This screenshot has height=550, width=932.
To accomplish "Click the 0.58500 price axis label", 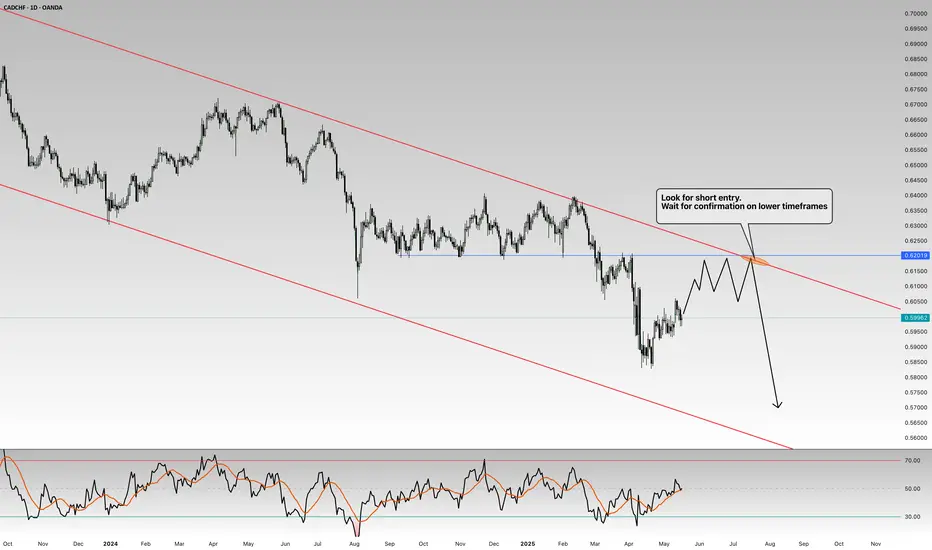I will (x=915, y=362).
